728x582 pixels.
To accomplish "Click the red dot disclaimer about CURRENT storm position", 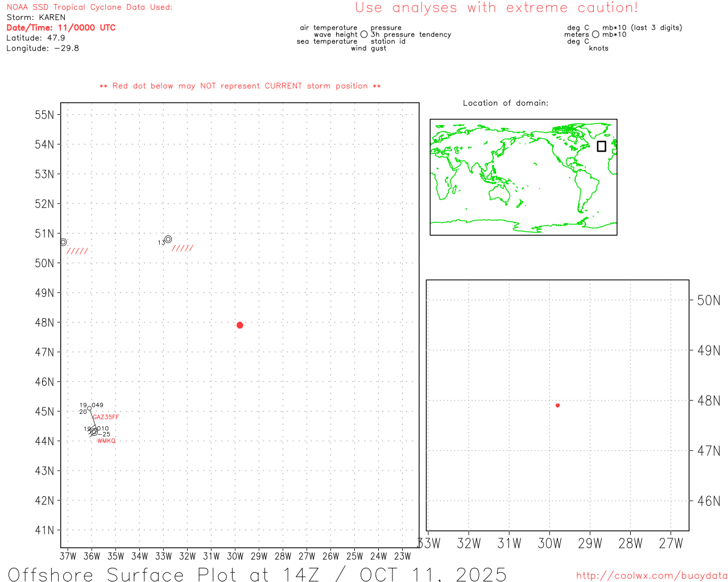I will [240, 86].
